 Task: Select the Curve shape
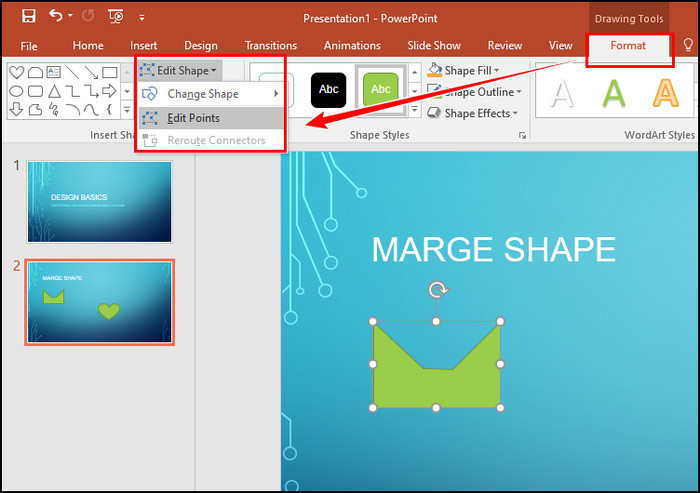(91, 109)
